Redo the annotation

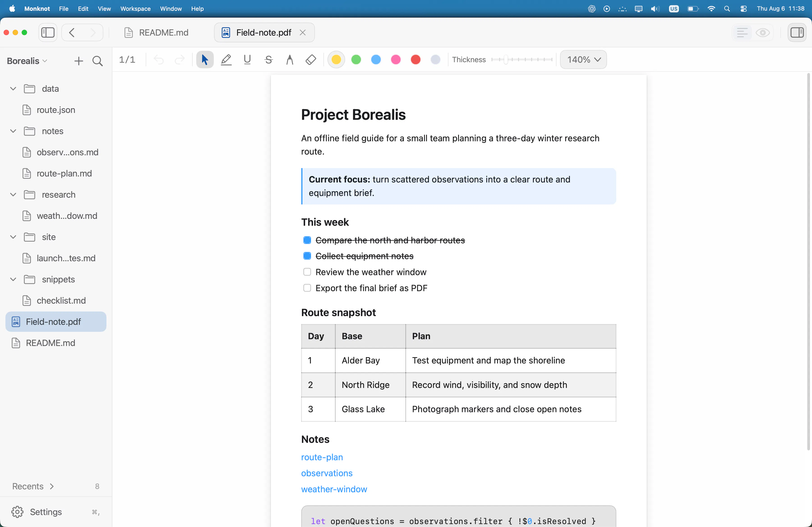(x=180, y=60)
